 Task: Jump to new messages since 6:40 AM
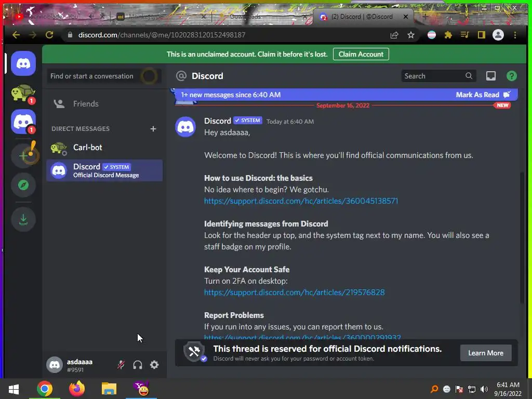(x=231, y=95)
